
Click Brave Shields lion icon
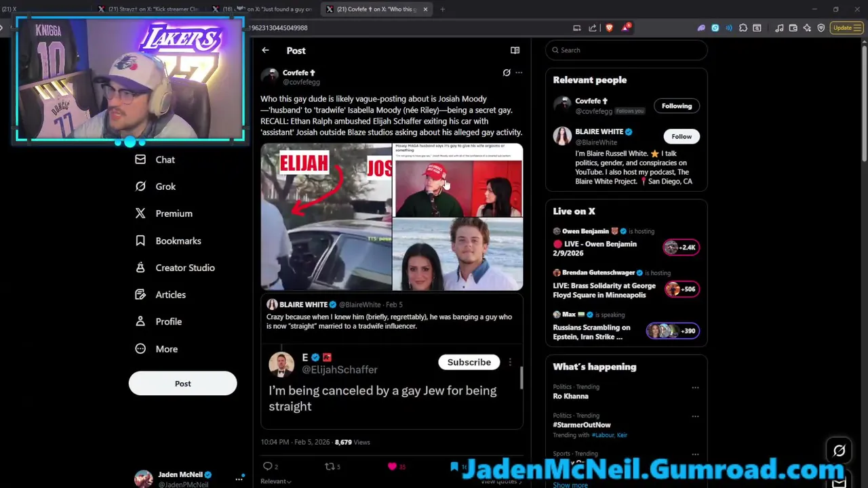[609, 28]
